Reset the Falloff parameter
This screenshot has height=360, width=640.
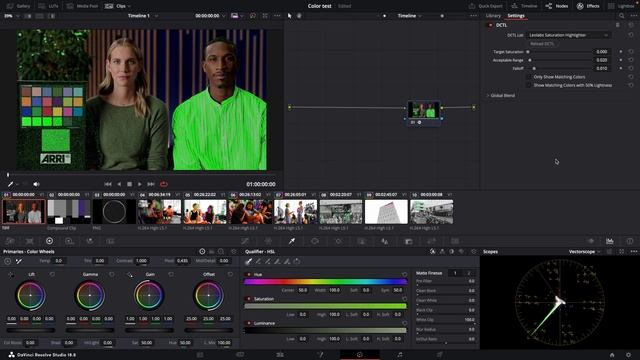[631, 69]
